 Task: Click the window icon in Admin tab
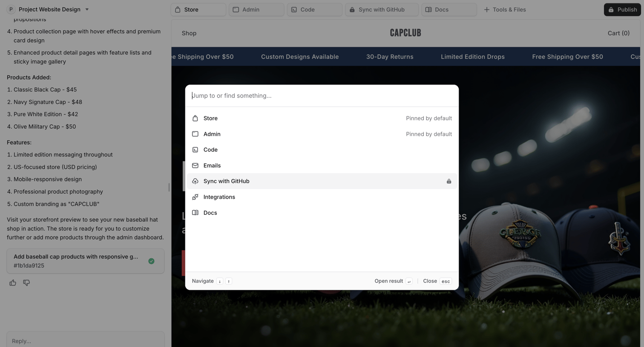click(x=236, y=9)
